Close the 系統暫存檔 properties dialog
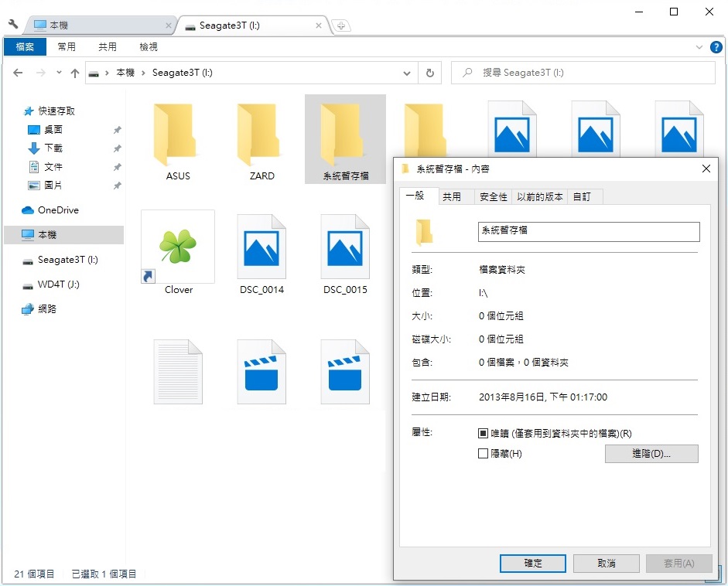 click(706, 169)
